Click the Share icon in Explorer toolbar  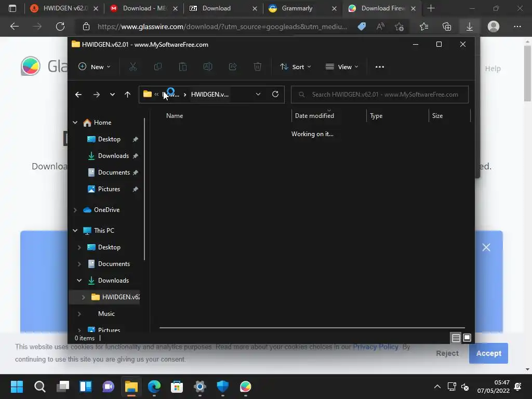(233, 67)
